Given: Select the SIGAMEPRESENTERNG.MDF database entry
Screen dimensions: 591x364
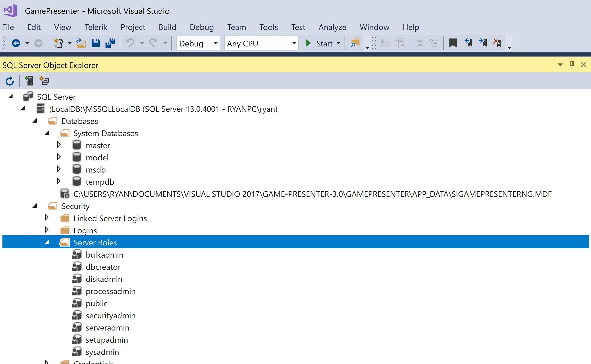Looking at the screenshot, I should click(x=312, y=194).
